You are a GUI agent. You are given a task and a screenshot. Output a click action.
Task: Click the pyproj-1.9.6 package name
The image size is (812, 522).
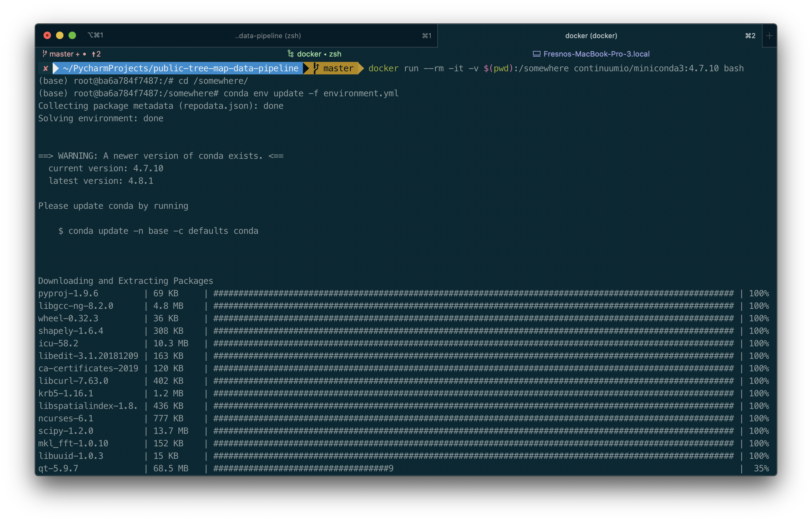coord(68,294)
